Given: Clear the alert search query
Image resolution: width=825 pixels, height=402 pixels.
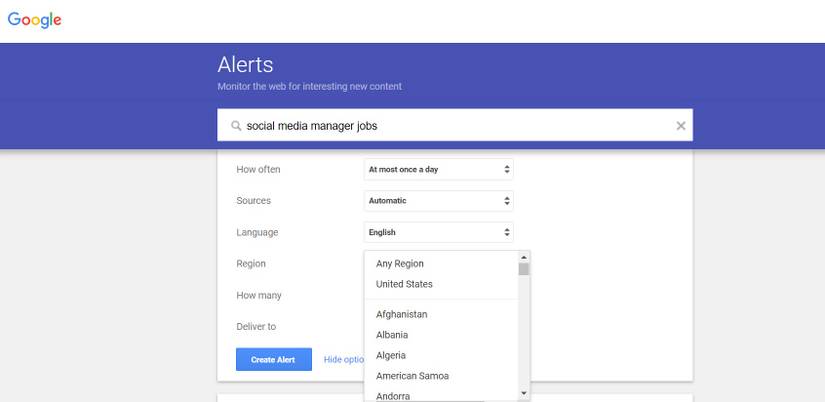Looking at the screenshot, I should [x=681, y=125].
